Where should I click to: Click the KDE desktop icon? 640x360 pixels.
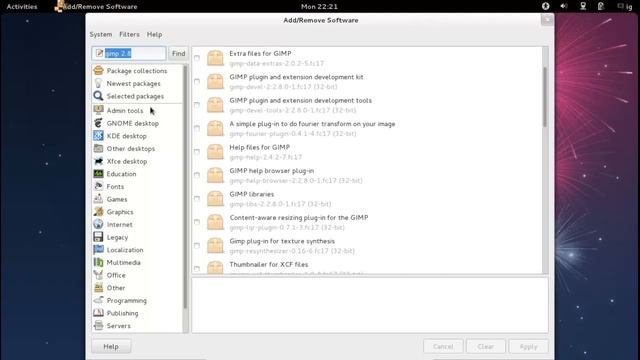(x=98, y=136)
